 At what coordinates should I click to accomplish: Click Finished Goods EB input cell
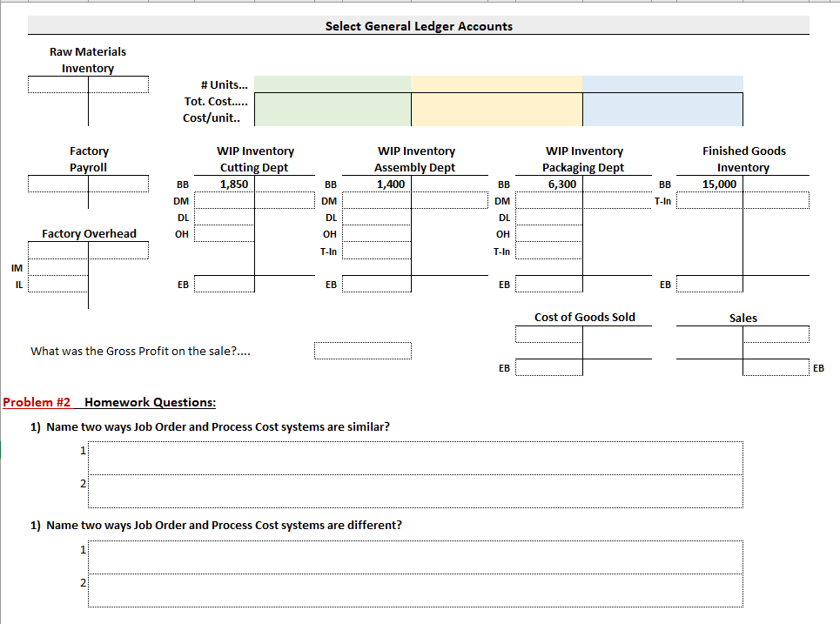click(709, 285)
